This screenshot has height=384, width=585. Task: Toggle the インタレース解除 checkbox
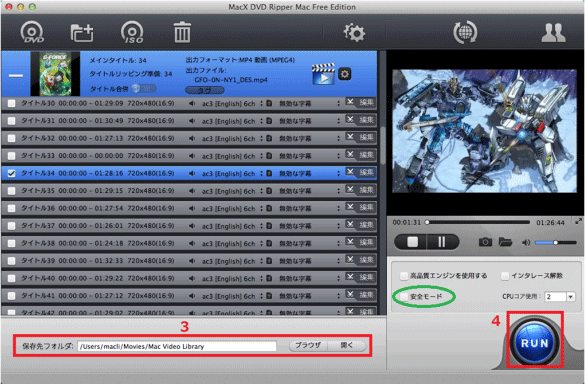pos(505,276)
